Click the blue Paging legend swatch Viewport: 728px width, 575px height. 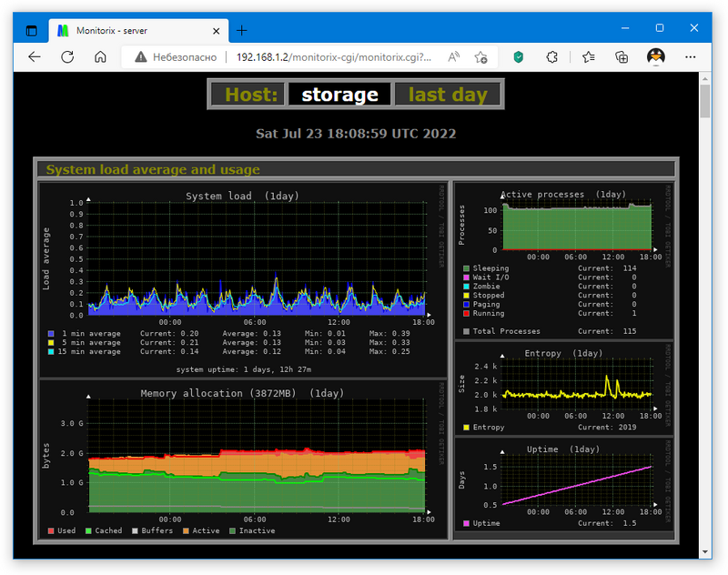click(x=466, y=305)
